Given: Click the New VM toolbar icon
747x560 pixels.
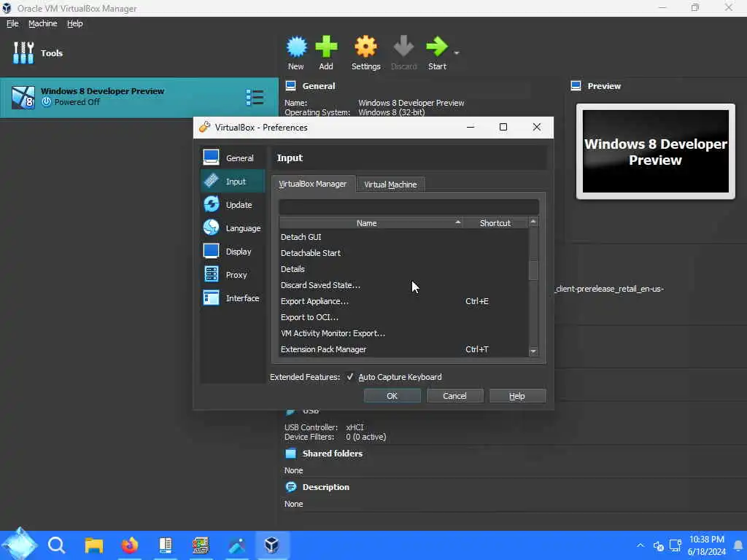Looking at the screenshot, I should pos(296,52).
